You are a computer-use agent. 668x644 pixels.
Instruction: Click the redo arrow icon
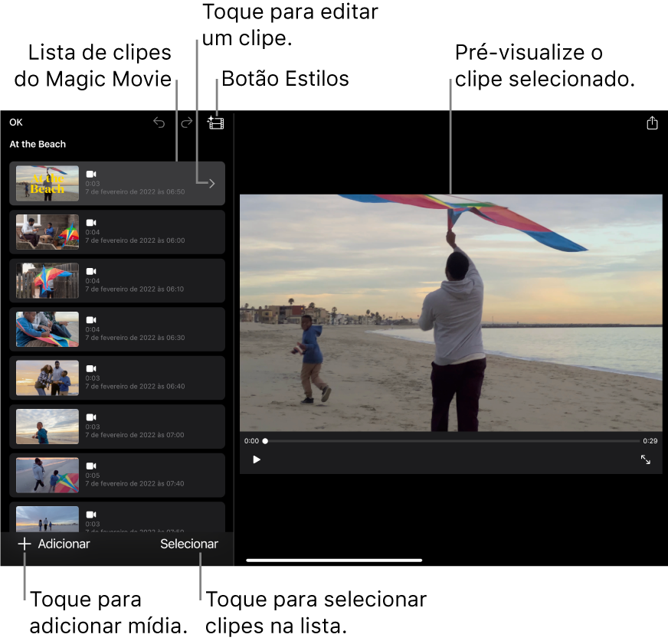[186, 123]
